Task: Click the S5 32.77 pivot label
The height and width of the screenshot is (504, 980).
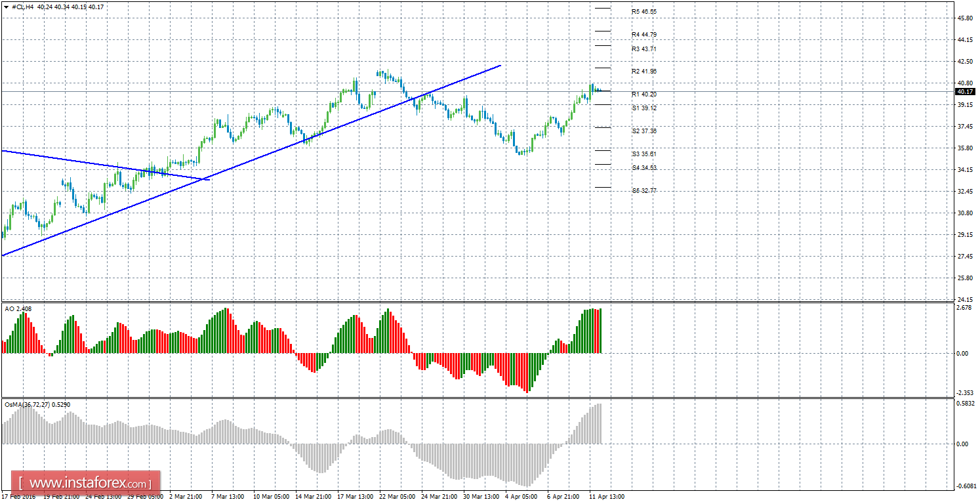Action: [644, 190]
